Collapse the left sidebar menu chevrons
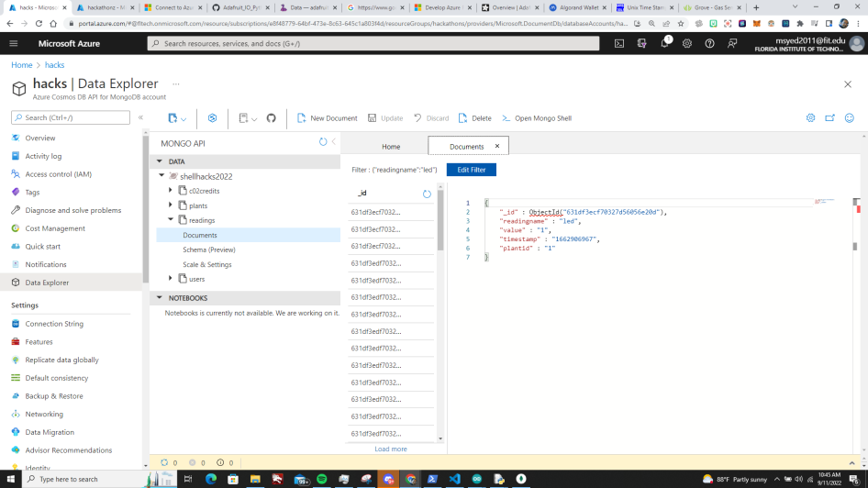868x488 pixels. (140, 117)
